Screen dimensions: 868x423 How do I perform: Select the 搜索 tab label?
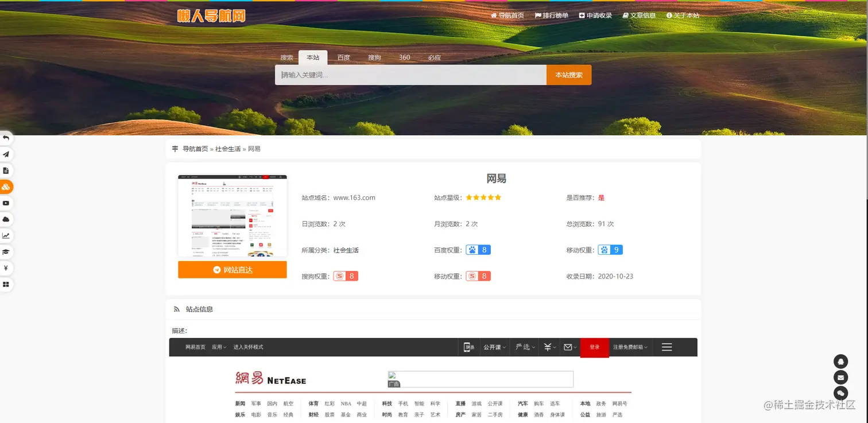286,57
